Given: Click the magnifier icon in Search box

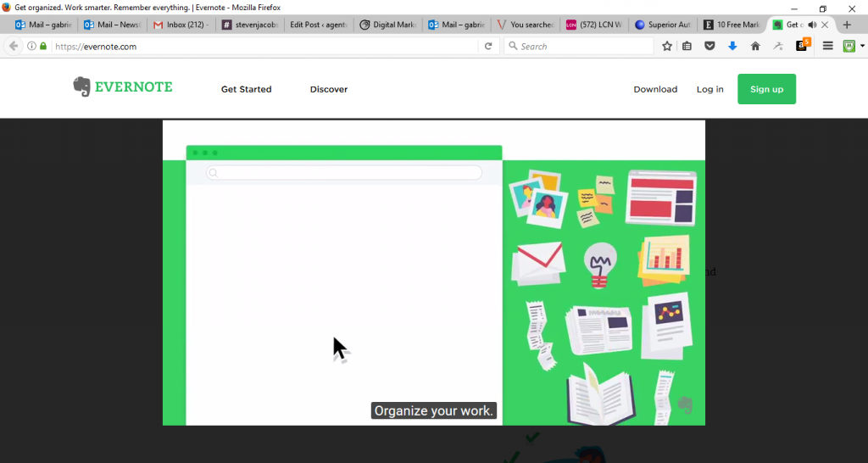Looking at the screenshot, I should 513,46.
